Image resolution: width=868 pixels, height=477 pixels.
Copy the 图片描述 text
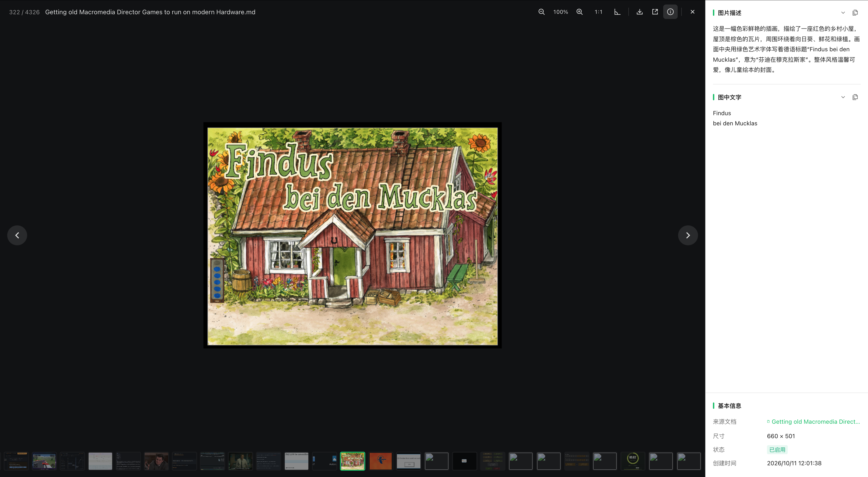coord(855,13)
